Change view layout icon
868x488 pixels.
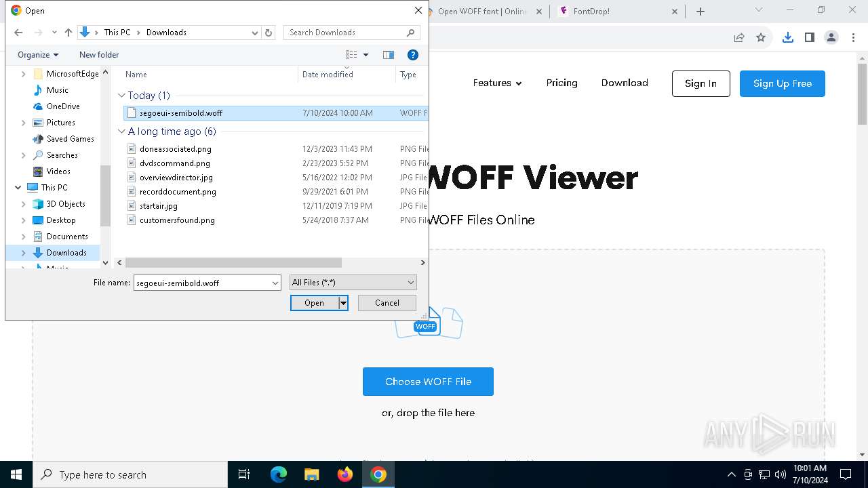pos(351,55)
